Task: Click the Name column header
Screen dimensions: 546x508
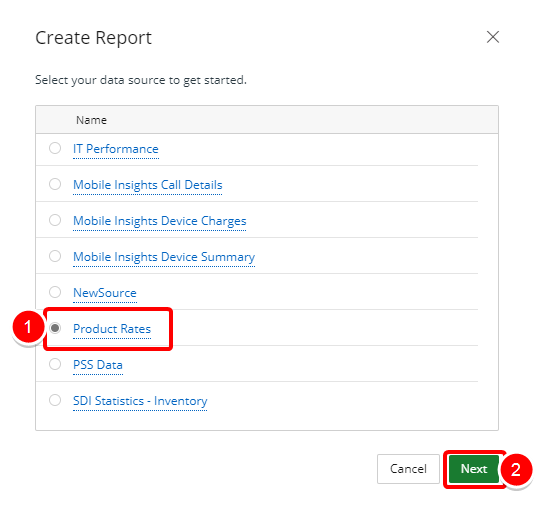Action: point(91,120)
